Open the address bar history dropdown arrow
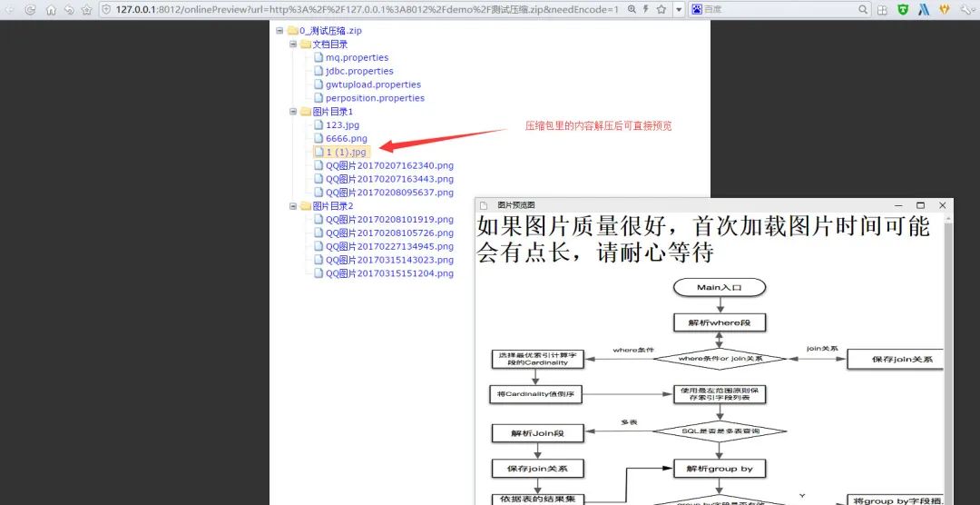 click(x=679, y=9)
